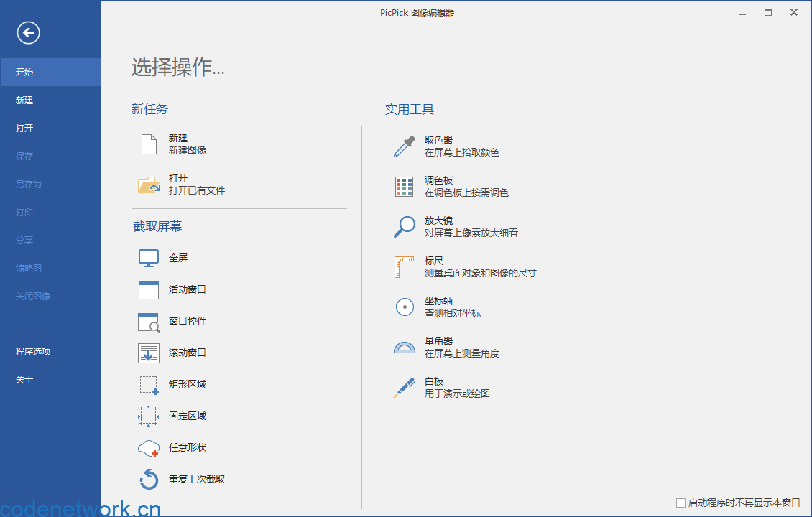Image resolution: width=812 pixels, height=517 pixels.
Task: Open 关于 from the sidebar
Action: coord(51,379)
